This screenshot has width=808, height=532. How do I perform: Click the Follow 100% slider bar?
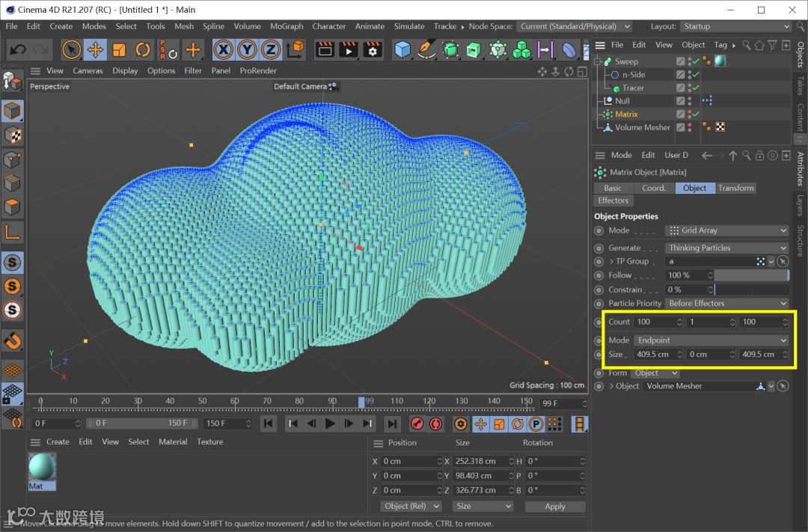751,275
